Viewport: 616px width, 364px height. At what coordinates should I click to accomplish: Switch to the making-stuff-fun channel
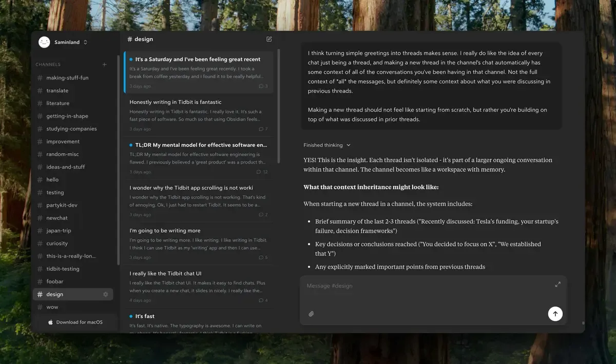point(67,78)
